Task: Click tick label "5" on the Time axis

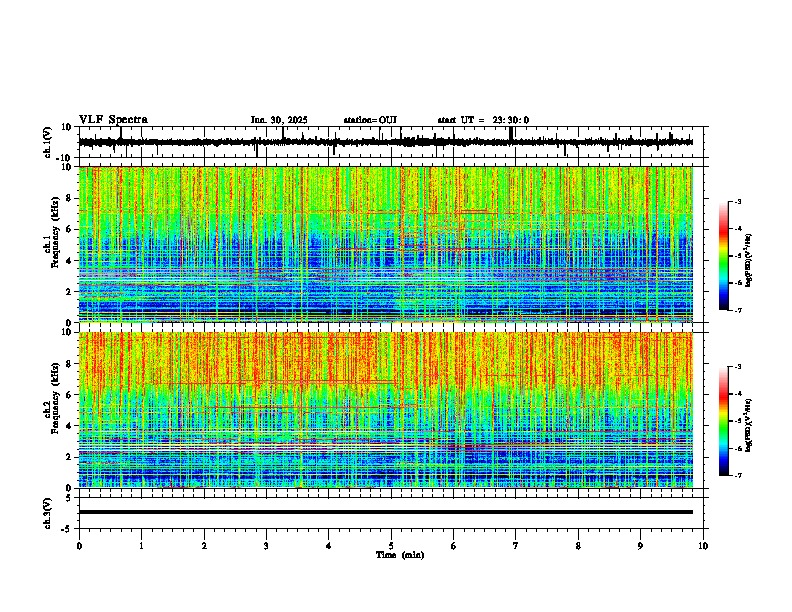Action: [391, 545]
